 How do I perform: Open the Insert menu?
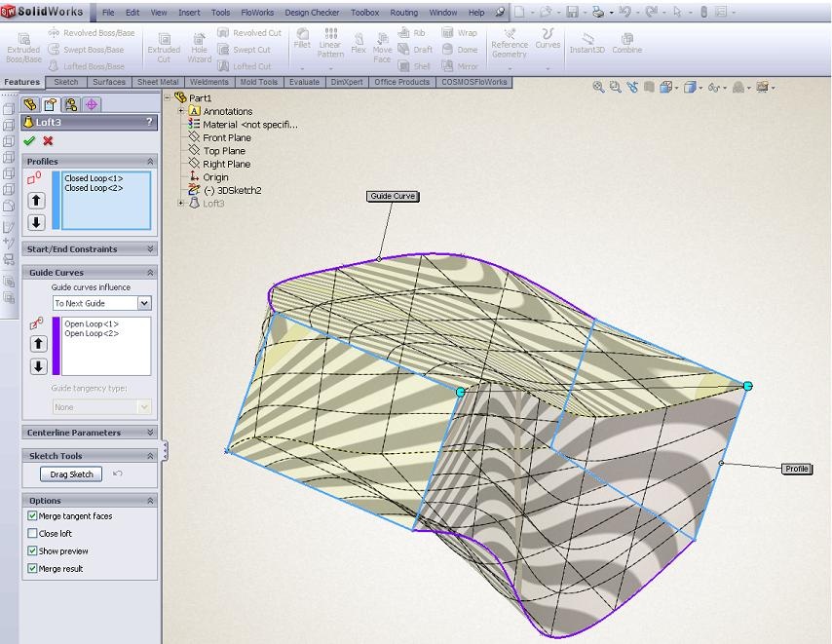[x=189, y=13]
